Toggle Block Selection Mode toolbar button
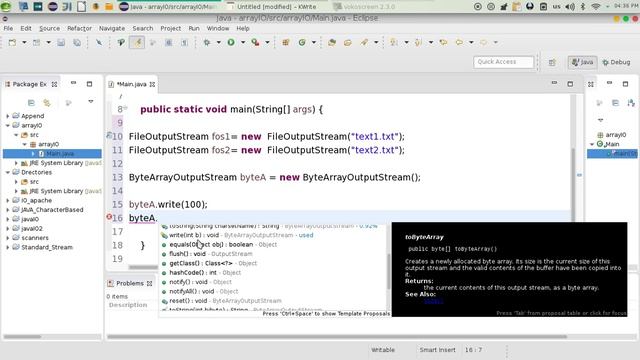640x360 pixels. pyautogui.click(x=169, y=42)
